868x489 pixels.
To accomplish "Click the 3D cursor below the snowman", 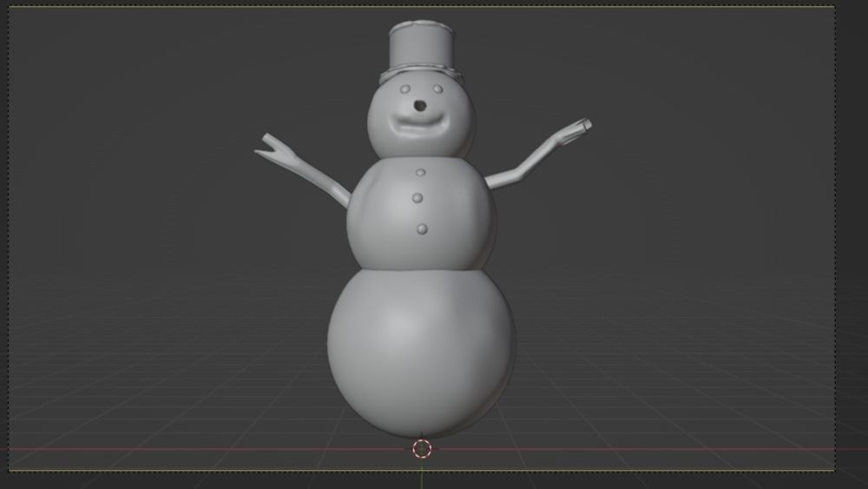I will click(x=422, y=448).
